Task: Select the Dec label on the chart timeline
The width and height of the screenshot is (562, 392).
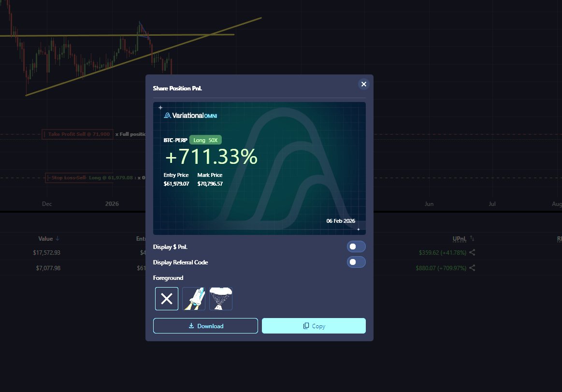Action: [x=46, y=203]
